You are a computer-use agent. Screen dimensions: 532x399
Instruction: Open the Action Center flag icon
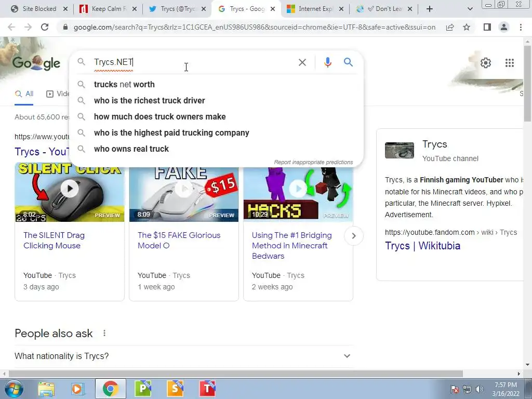pyautogui.click(x=455, y=389)
